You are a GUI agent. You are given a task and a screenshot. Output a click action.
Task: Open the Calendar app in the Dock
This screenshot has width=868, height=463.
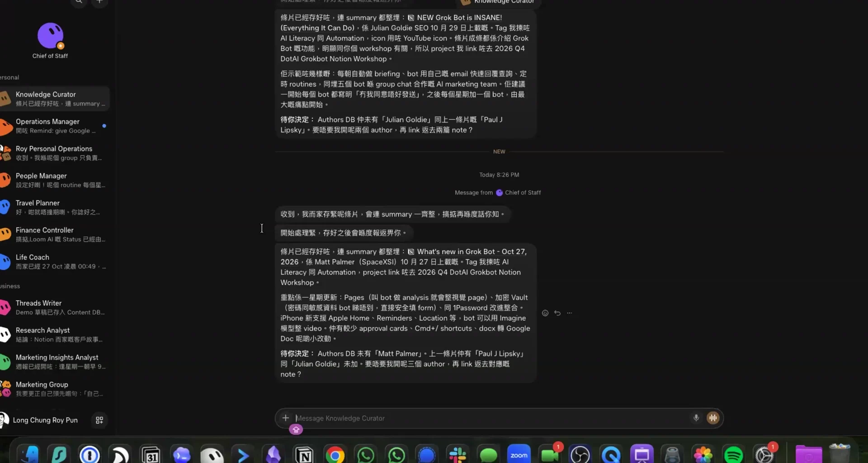pyautogui.click(x=151, y=454)
